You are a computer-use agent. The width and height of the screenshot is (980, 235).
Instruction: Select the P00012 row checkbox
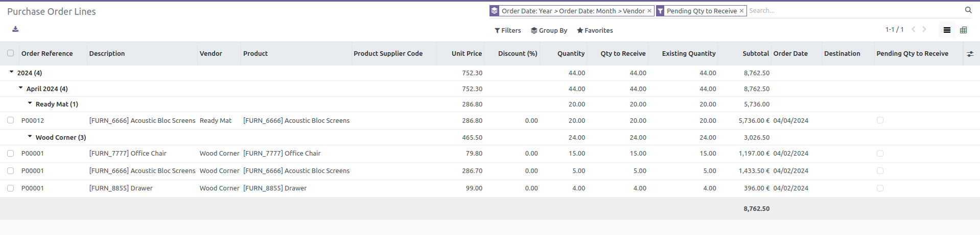pyautogui.click(x=10, y=120)
